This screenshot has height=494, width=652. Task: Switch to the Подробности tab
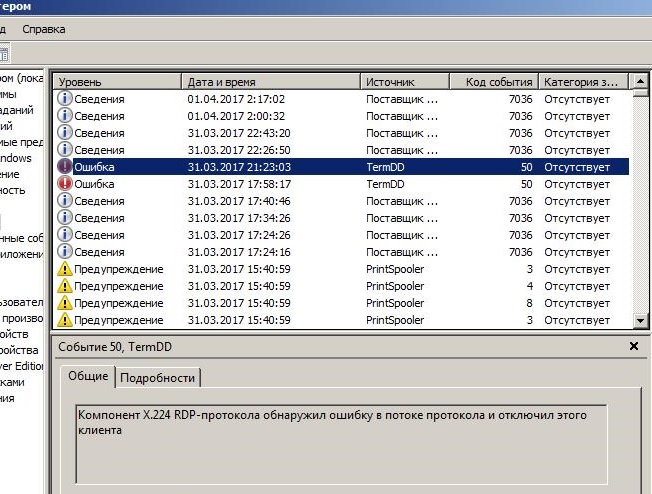159,377
